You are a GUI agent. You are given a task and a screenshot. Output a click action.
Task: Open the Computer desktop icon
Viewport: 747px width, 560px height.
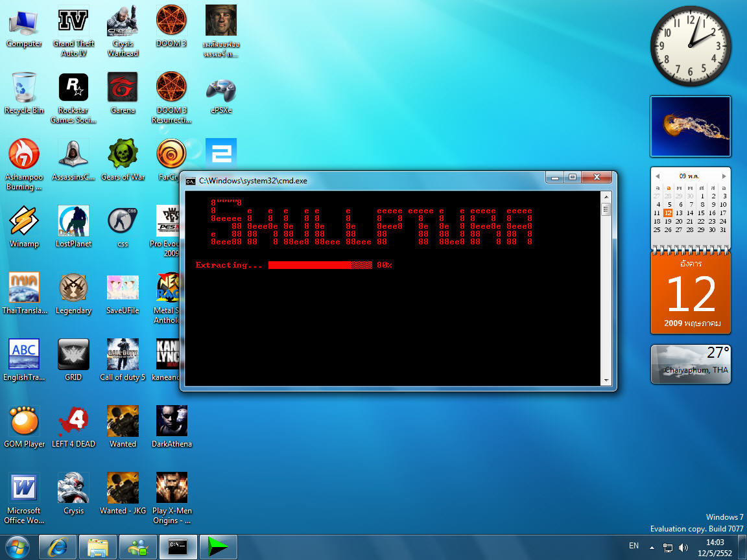(24, 30)
